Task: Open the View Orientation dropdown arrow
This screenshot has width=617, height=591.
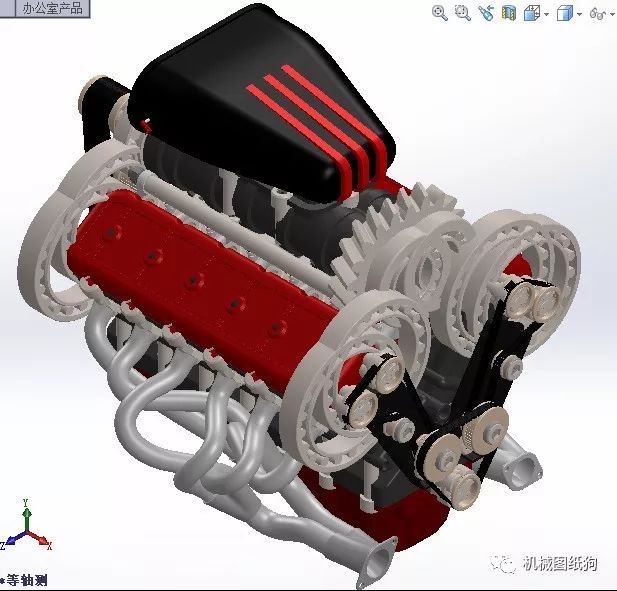Action: click(547, 14)
